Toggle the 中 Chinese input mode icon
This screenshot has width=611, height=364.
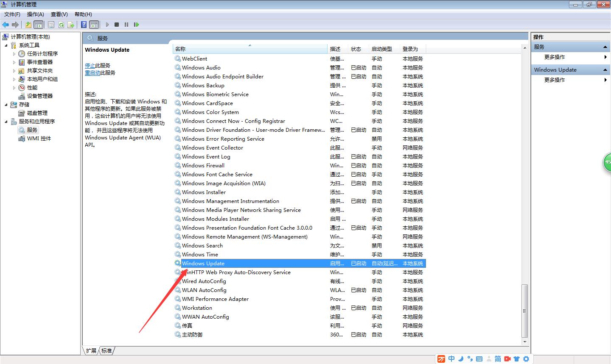[x=451, y=359]
